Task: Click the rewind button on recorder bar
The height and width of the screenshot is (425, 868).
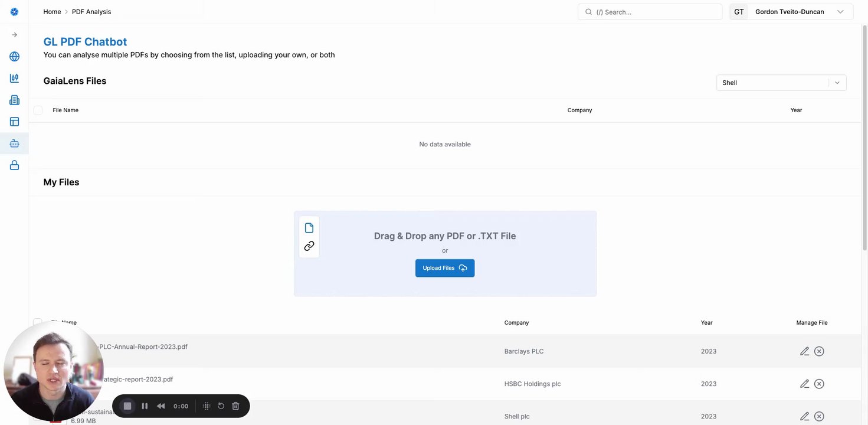Action: click(x=161, y=406)
